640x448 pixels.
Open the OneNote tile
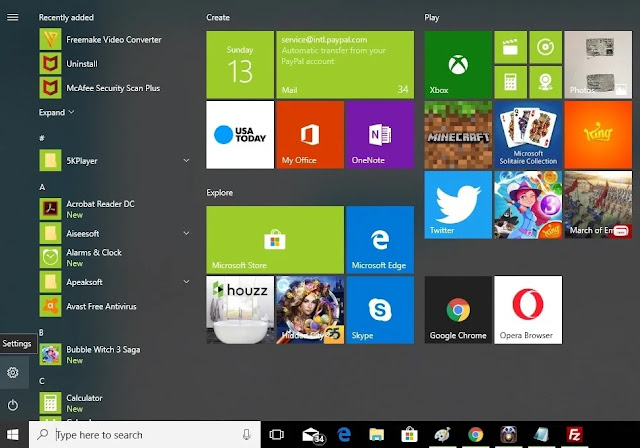(380, 135)
